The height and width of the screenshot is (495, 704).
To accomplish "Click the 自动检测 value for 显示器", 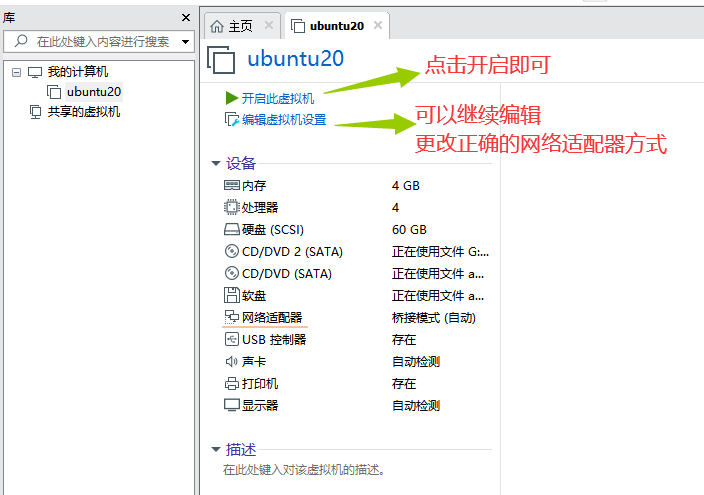I will [x=416, y=406].
